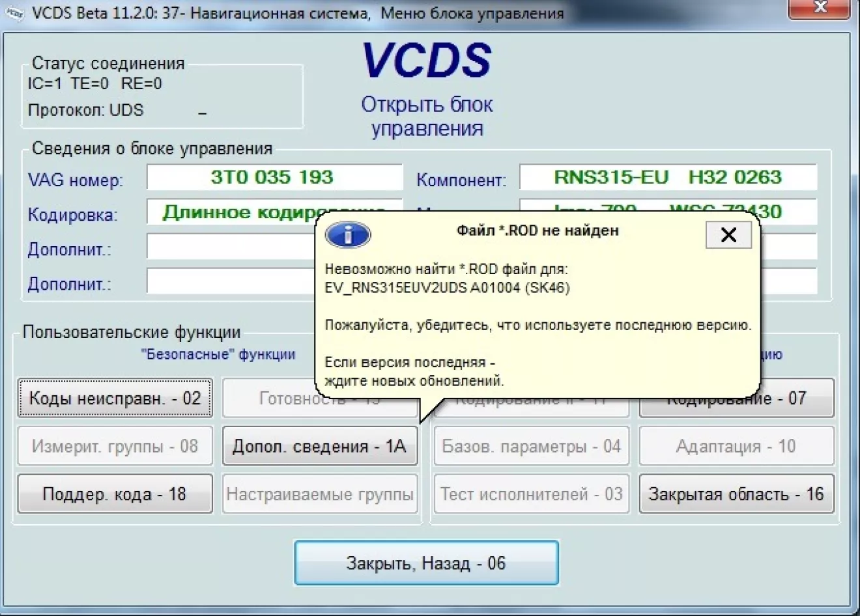
Task: Click Допол. сведения - 1A button
Action: pyautogui.click(x=319, y=447)
